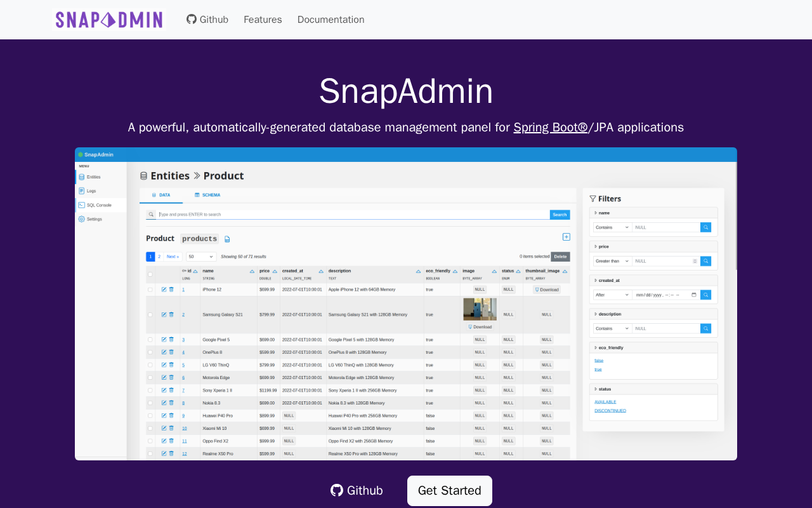Open the After dropdown in the created_at filter
The image size is (812, 508).
tap(612, 295)
